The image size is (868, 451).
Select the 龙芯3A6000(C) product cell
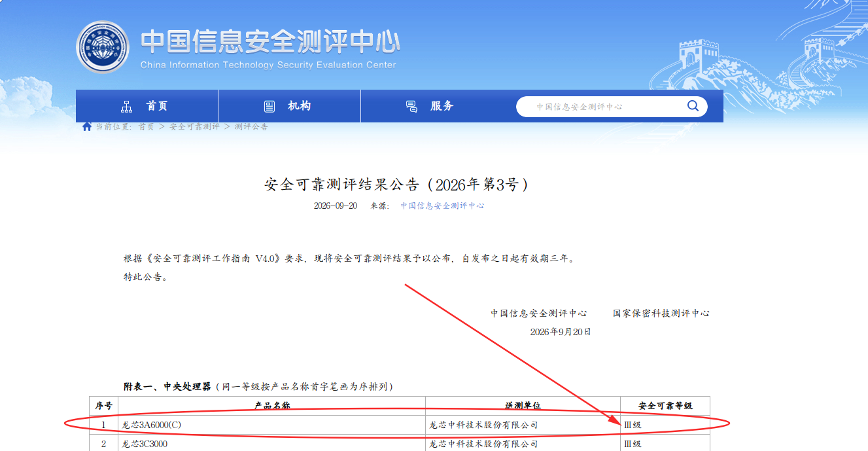click(x=272, y=425)
